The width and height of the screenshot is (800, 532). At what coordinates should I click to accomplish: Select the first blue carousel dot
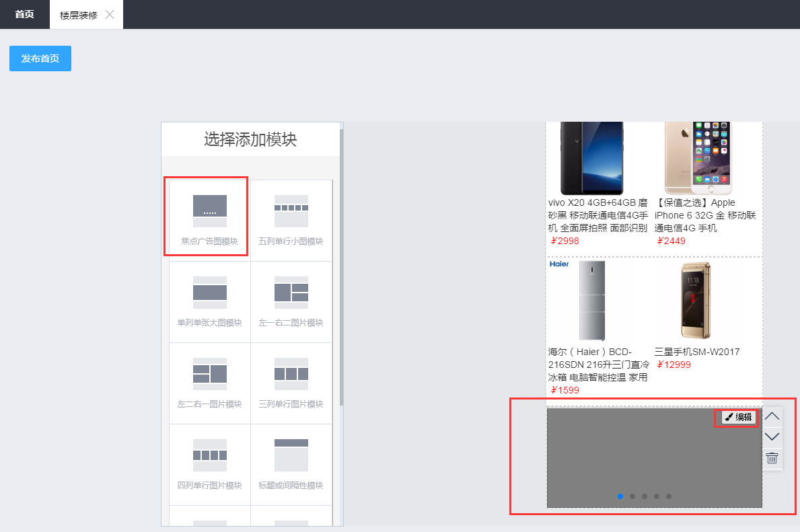(620, 496)
